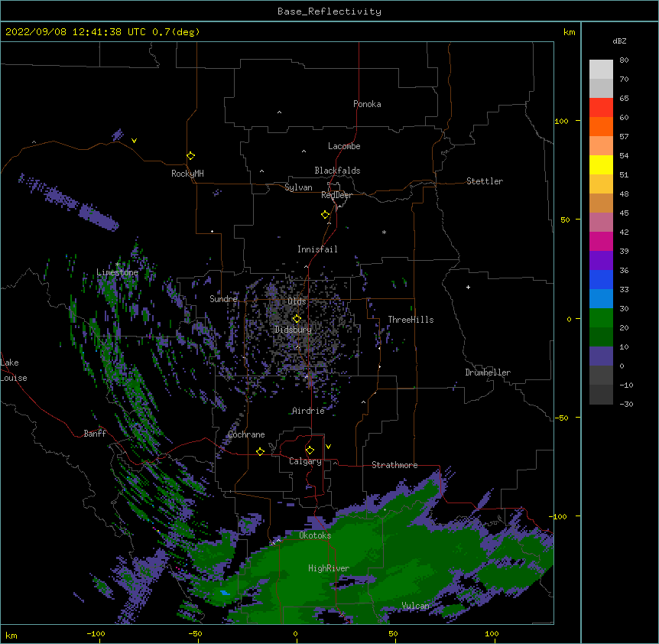Click the Blackfalds city label

pos(337,171)
